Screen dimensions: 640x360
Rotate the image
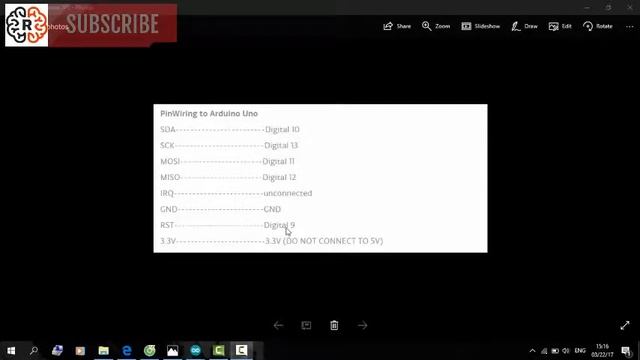point(598,26)
